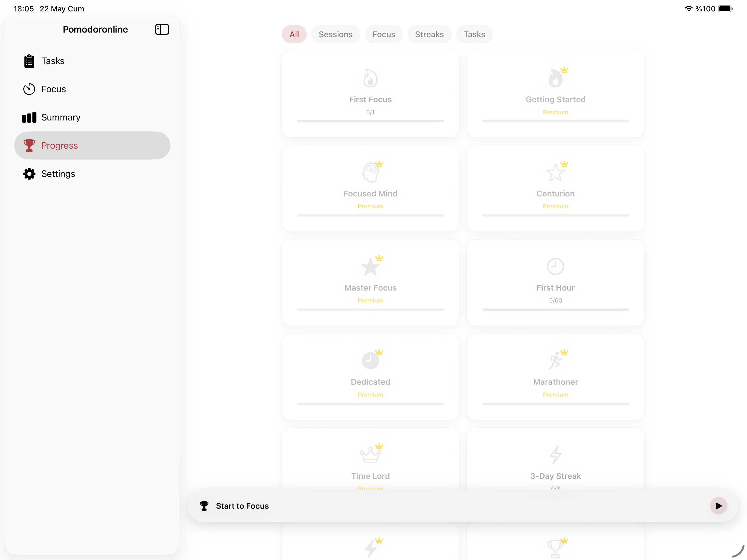Click the Premium label under Centurion
747x560 pixels.
tap(555, 206)
